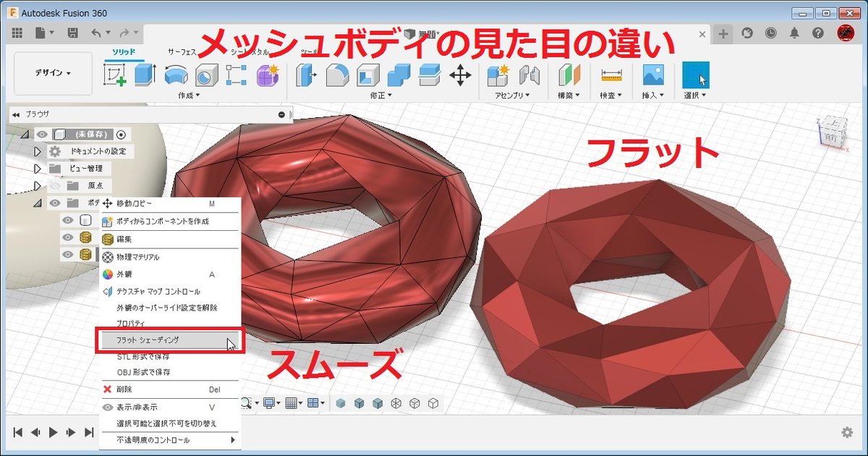Open the アセンブリ dropdown menu

512,96
